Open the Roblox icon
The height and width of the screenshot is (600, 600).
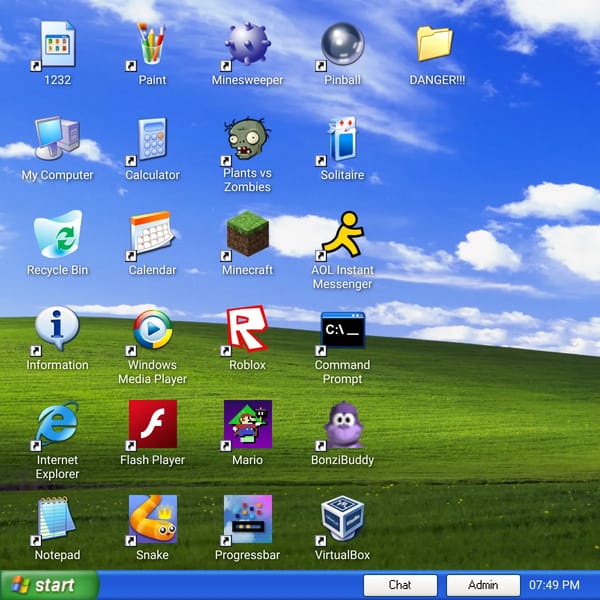[247, 329]
